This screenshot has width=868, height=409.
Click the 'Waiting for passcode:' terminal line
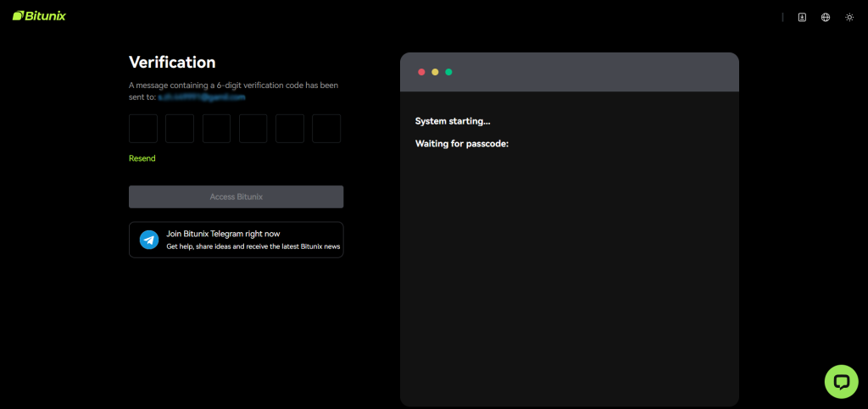point(461,144)
